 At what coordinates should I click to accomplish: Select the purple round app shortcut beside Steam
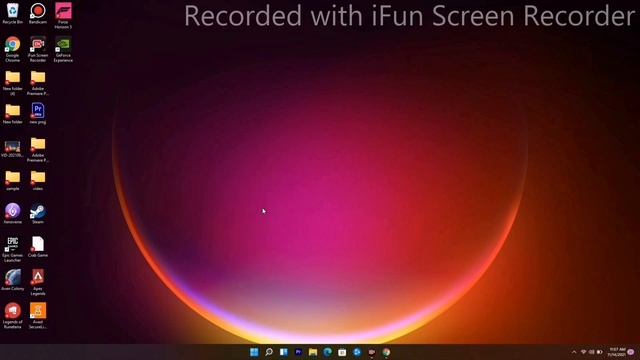(13, 213)
